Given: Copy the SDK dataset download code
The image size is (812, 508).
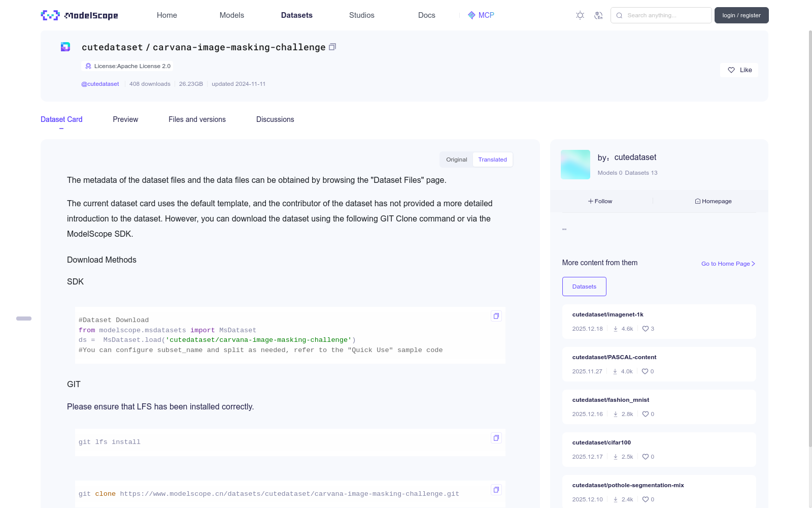Looking at the screenshot, I should (496, 316).
